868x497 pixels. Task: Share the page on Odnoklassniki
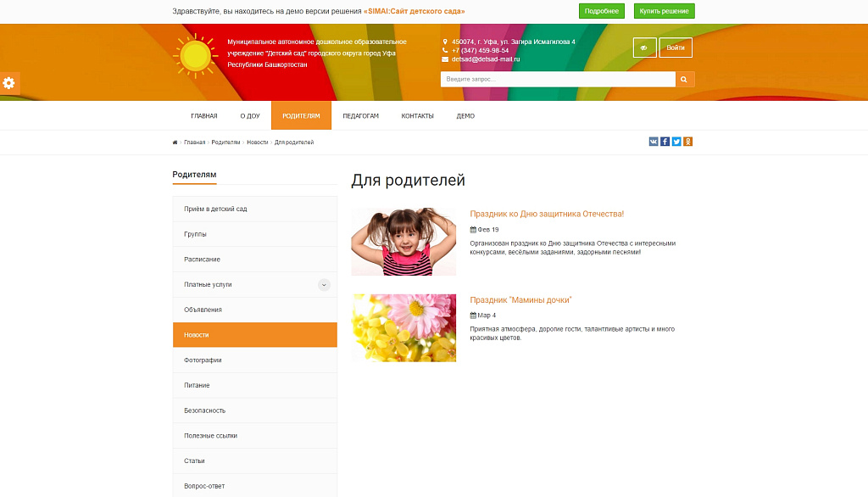[x=687, y=142]
